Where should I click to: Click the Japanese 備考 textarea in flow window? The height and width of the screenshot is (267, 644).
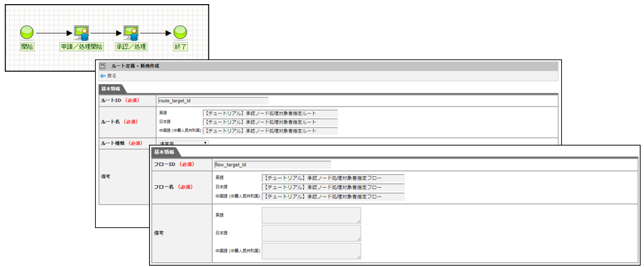point(311,233)
